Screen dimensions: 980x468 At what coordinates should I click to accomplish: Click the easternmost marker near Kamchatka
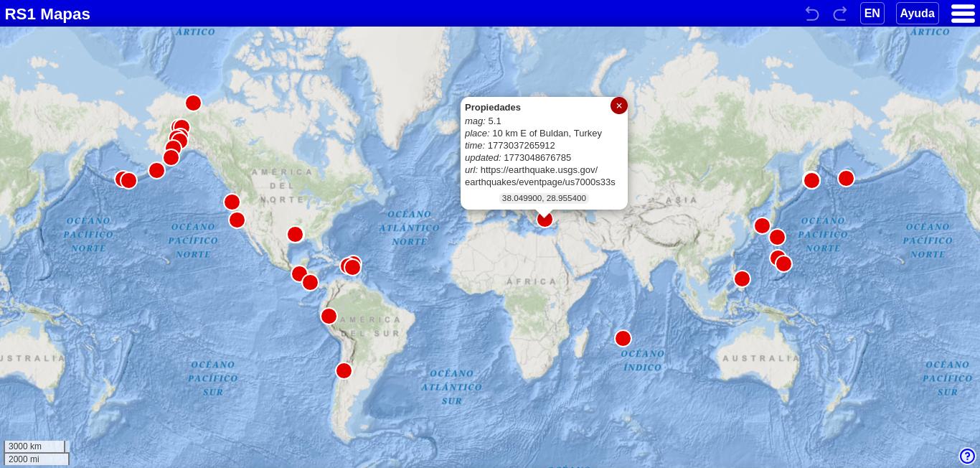click(x=846, y=178)
